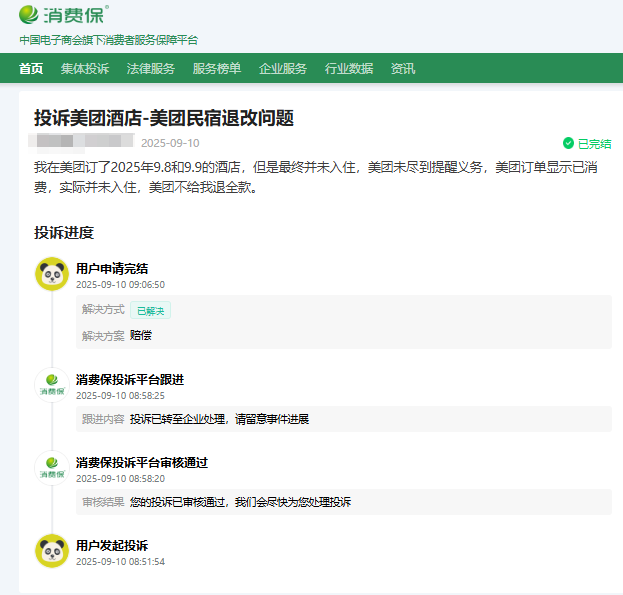Open the 行业数据 navigation item

tap(349, 69)
